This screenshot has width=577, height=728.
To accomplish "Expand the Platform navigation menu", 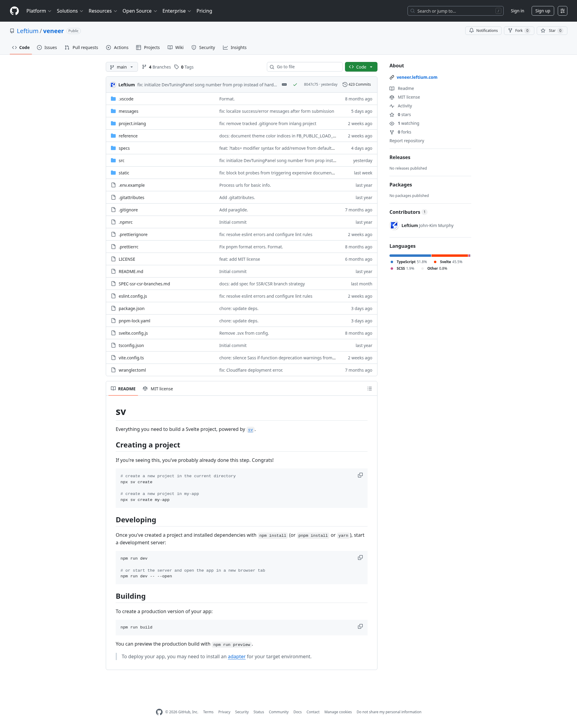I will pos(39,11).
